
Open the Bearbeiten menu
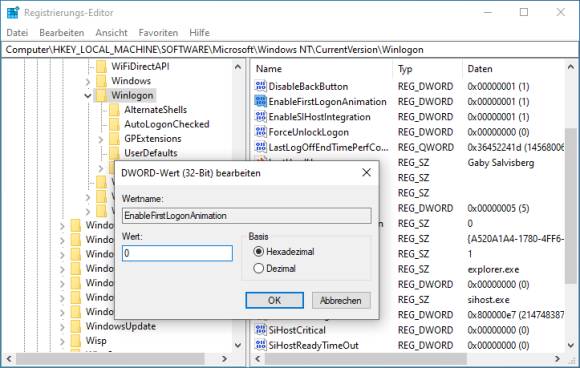61,33
